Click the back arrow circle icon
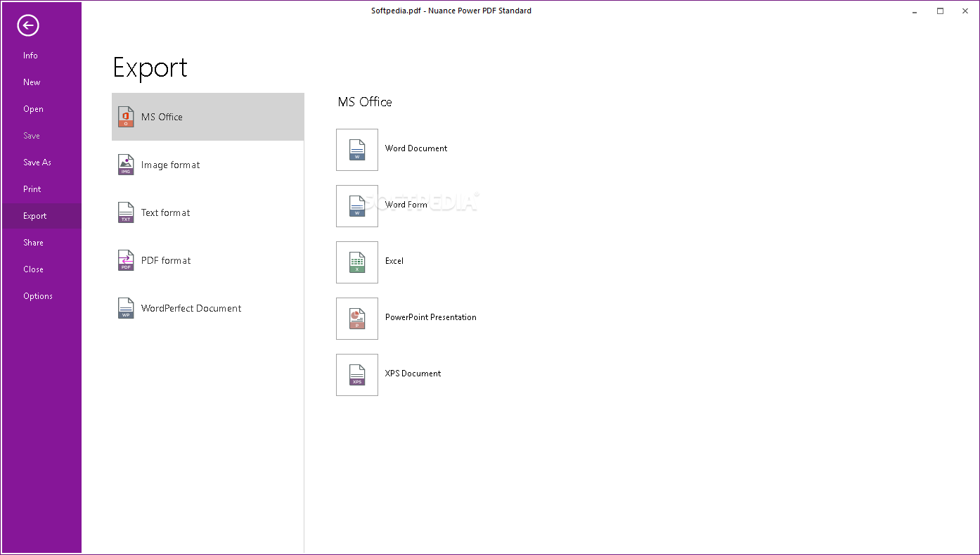The image size is (980, 555). click(x=28, y=26)
